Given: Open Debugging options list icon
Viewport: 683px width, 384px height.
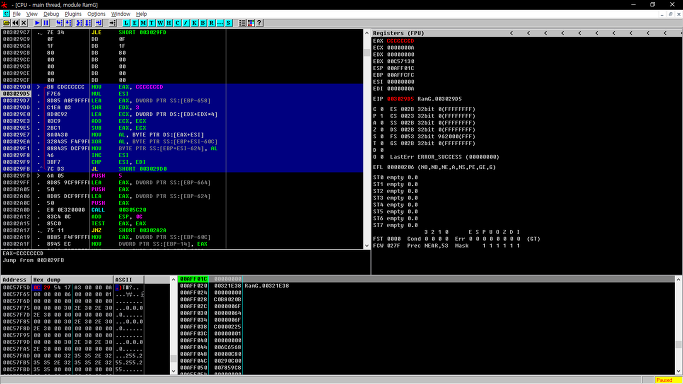Looking at the screenshot, I should (x=242, y=23).
